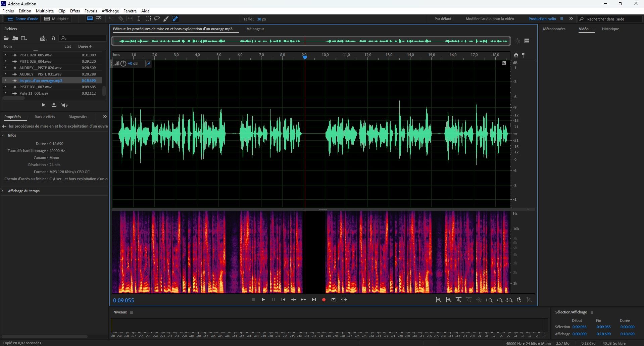The image size is (644, 346).
Task: Expand PISTE 028_005.wav file entry
Action: point(5,55)
